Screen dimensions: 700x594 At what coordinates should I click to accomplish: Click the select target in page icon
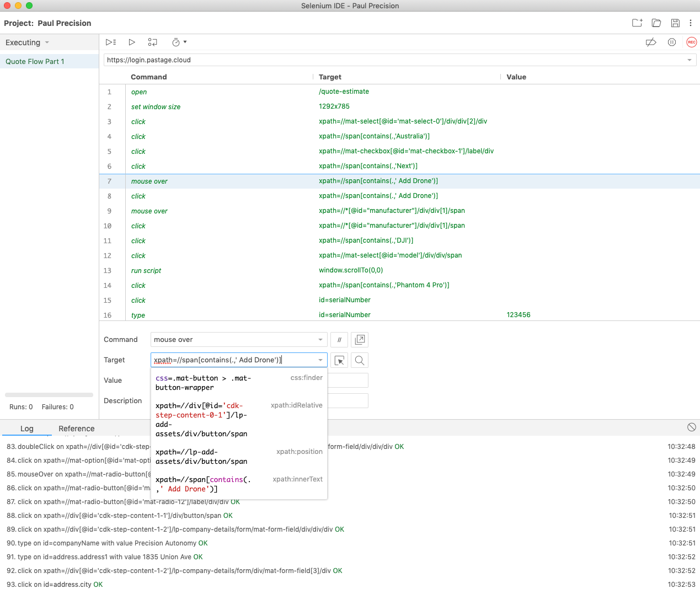(339, 361)
